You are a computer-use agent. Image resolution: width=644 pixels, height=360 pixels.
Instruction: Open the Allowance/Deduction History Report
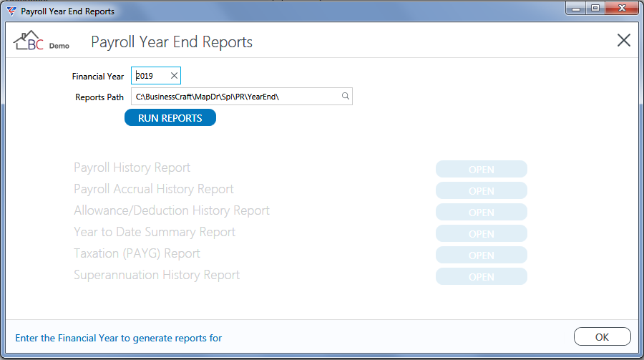point(482,212)
